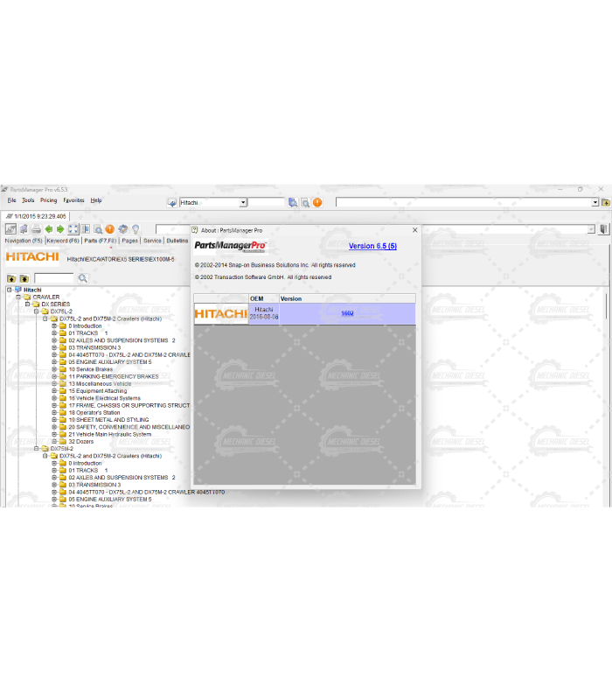Click the fullscreen expand toolbar icon
This screenshot has height=700, width=612.
coord(73,229)
